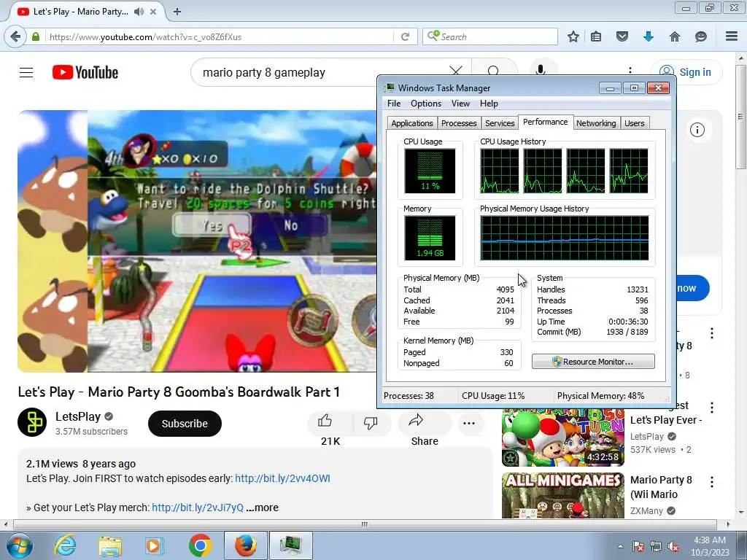Start voice search with the microphone icon
Screen dimensions: 747x560
[x=541, y=71]
